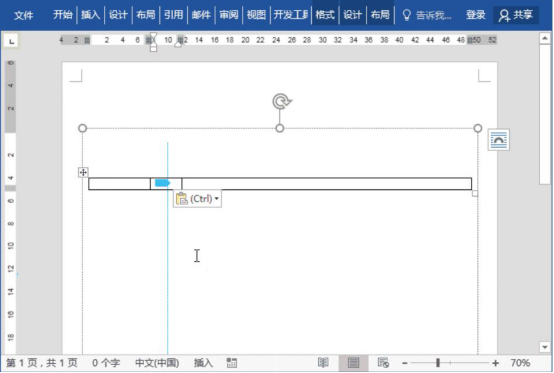Viewport: 554px width, 373px height.
Task: Click the right indent marker on ruler
Action: coord(178,43)
